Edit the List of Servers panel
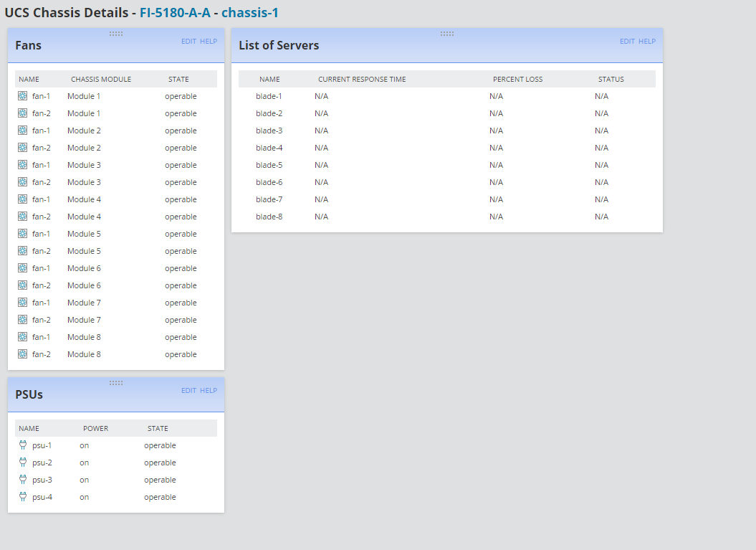 pyautogui.click(x=627, y=42)
